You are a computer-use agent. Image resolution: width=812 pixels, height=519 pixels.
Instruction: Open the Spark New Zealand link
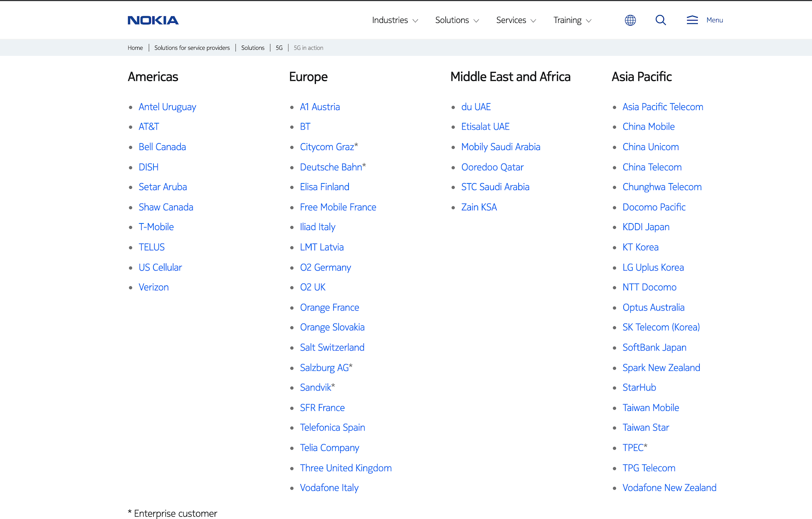[x=661, y=367]
